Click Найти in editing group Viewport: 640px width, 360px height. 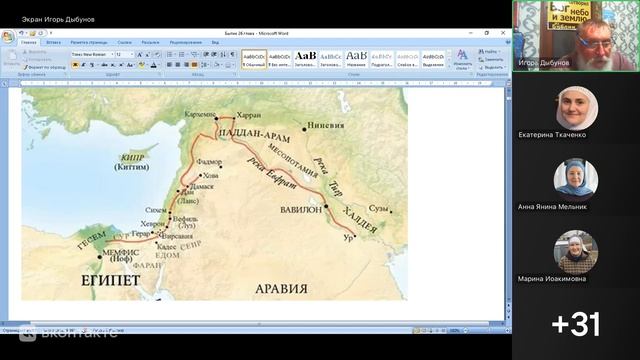[x=489, y=52]
